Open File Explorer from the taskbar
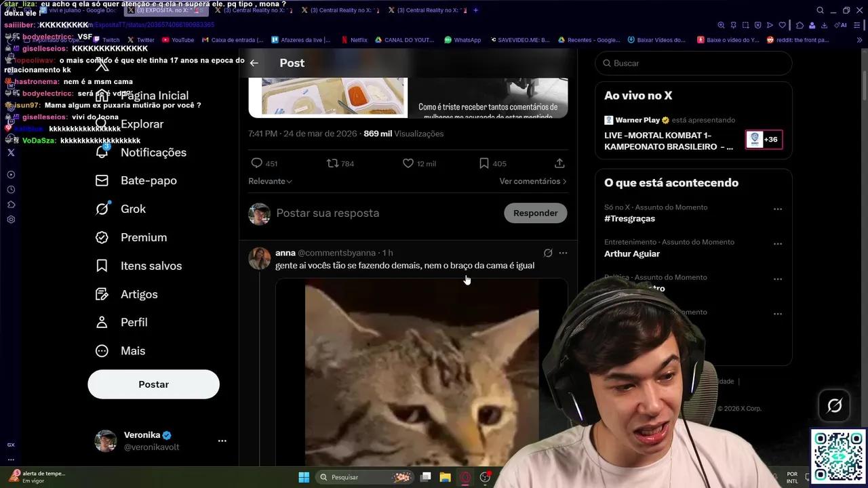 [446, 477]
